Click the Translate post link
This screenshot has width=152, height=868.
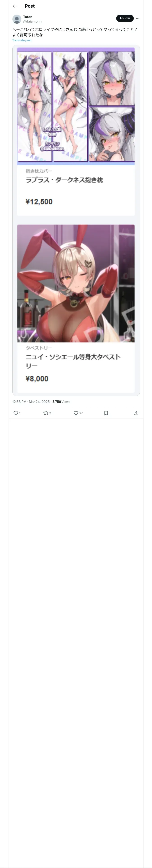click(22, 40)
